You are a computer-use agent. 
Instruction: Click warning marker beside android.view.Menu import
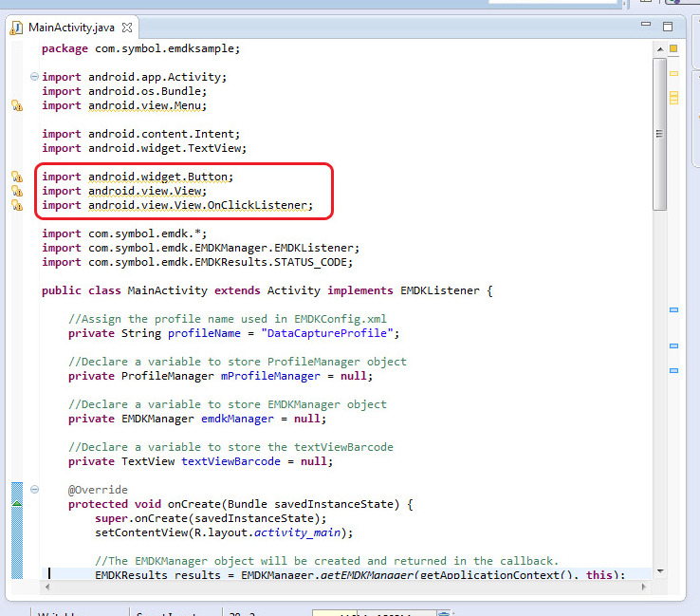[x=16, y=105]
